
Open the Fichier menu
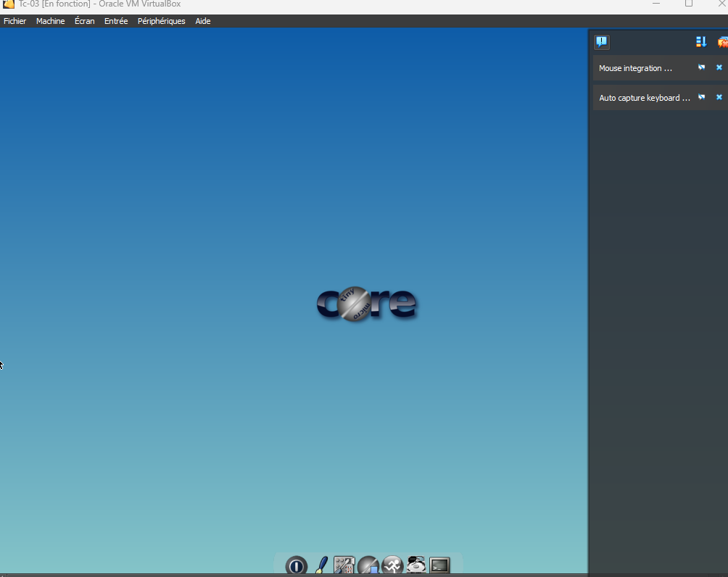tap(15, 21)
